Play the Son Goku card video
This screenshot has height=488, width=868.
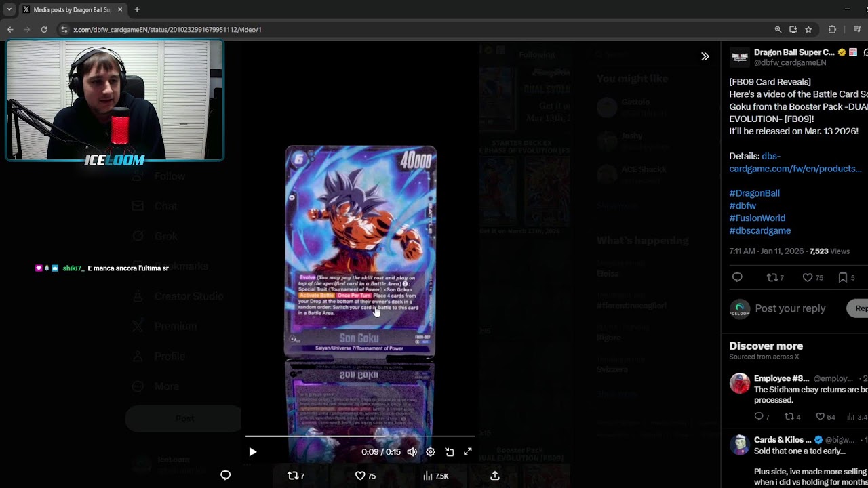click(x=252, y=452)
